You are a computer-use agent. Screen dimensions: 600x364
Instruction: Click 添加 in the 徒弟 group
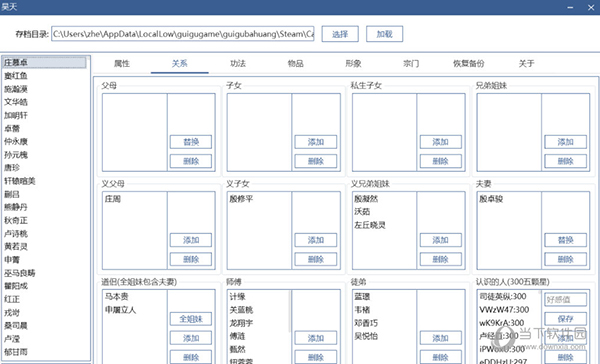pyautogui.click(x=440, y=338)
